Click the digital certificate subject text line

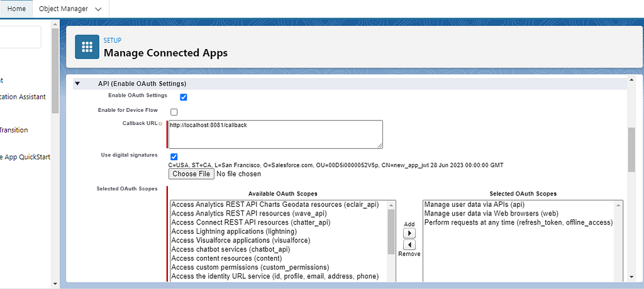[336, 165]
